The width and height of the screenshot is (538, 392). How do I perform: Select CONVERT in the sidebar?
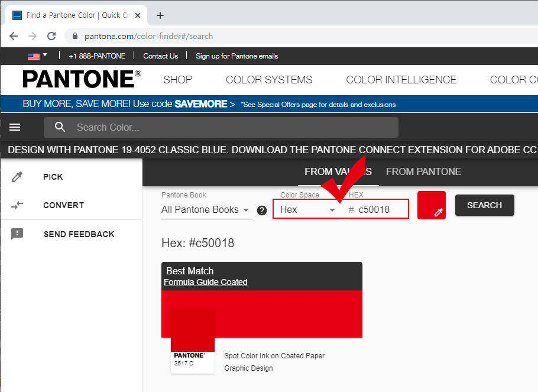point(63,205)
